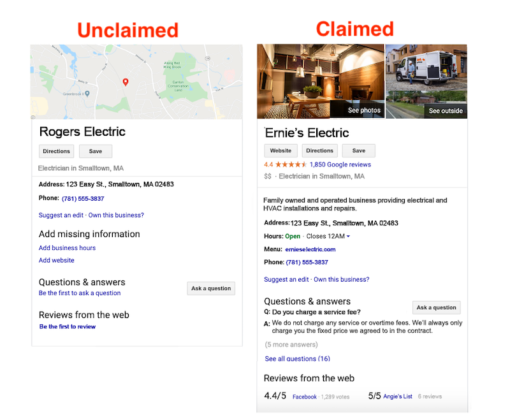Viewport: 510px width, 420px height.
Task: Call (781) 555-3837 from Rogers Electric listing
Action: pyautogui.click(x=82, y=198)
